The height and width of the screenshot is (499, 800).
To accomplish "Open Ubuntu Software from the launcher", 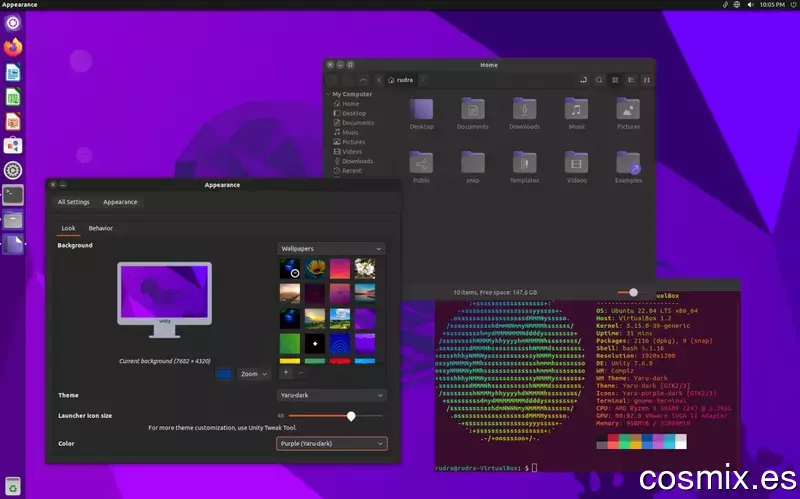I will 13,146.
